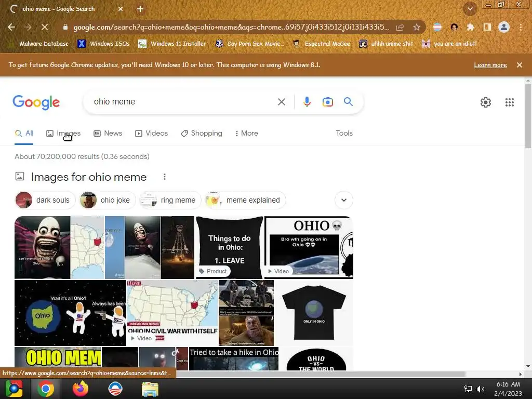Open Google settings gear

click(486, 102)
